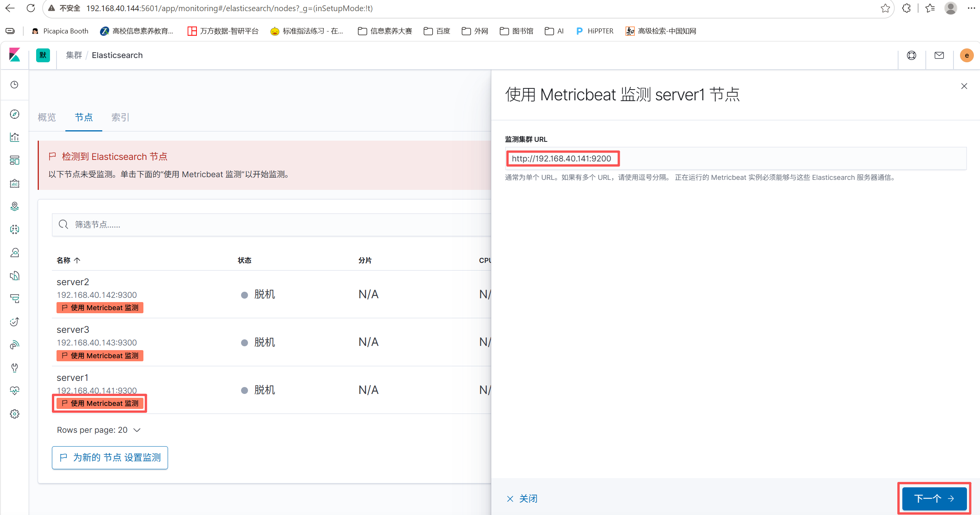Screen dimensions: 980x515
Task: Open Dev Tools wrench icon in sidebar
Action: click(15, 368)
